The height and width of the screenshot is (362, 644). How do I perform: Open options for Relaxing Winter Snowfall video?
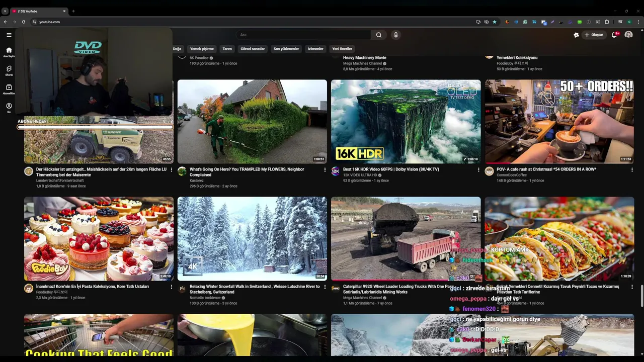(x=325, y=287)
